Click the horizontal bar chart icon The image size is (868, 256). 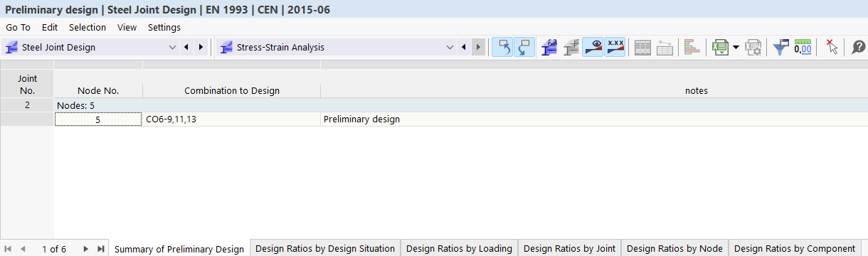pos(692,48)
